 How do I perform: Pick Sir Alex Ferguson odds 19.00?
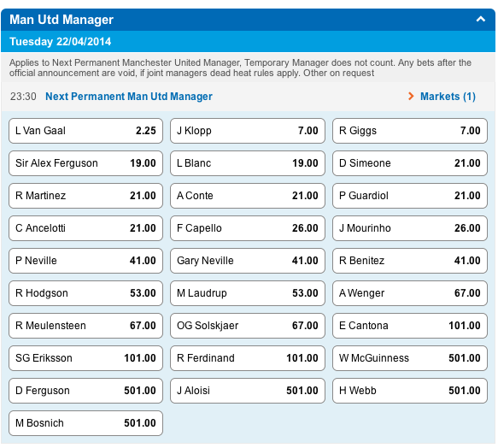[85, 163]
